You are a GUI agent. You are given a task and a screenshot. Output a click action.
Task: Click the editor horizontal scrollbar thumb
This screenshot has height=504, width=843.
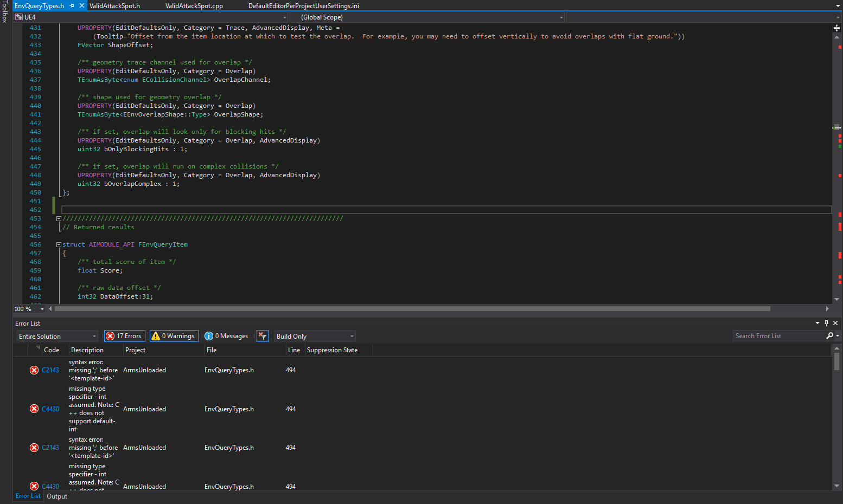(x=412, y=309)
